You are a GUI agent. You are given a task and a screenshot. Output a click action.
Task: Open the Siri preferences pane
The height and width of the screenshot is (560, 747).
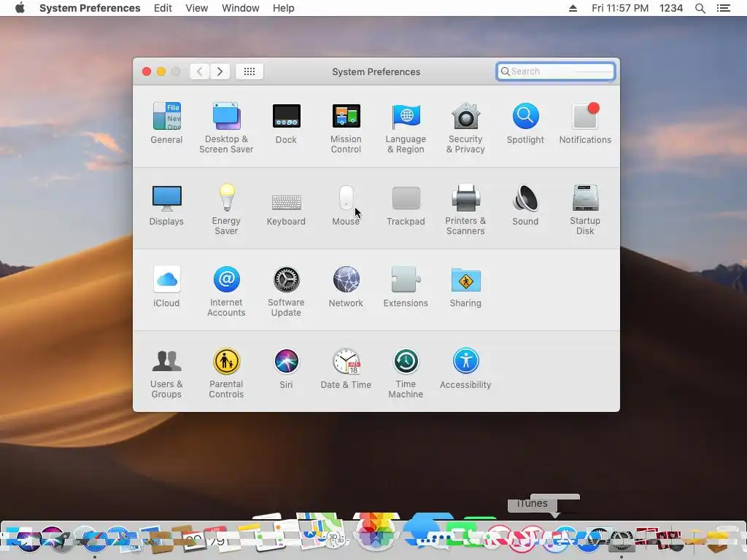(286, 368)
